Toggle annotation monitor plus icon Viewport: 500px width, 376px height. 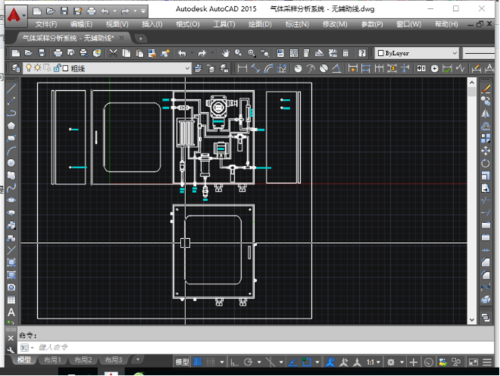pyautogui.click(x=414, y=362)
